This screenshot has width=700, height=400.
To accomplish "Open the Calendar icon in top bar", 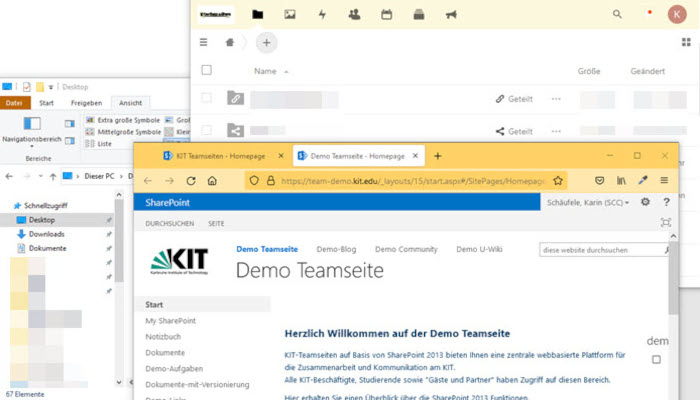I will pyautogui.click(x=386, y=14).
